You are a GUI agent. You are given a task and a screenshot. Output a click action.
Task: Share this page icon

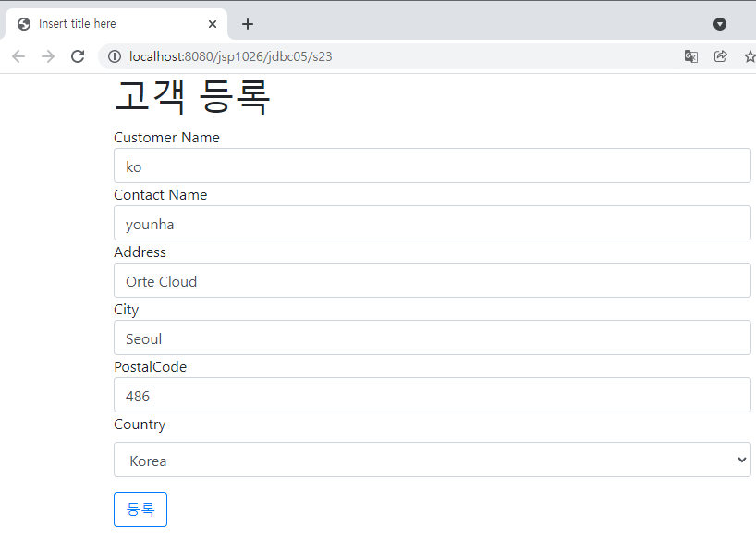pos(720,56)
